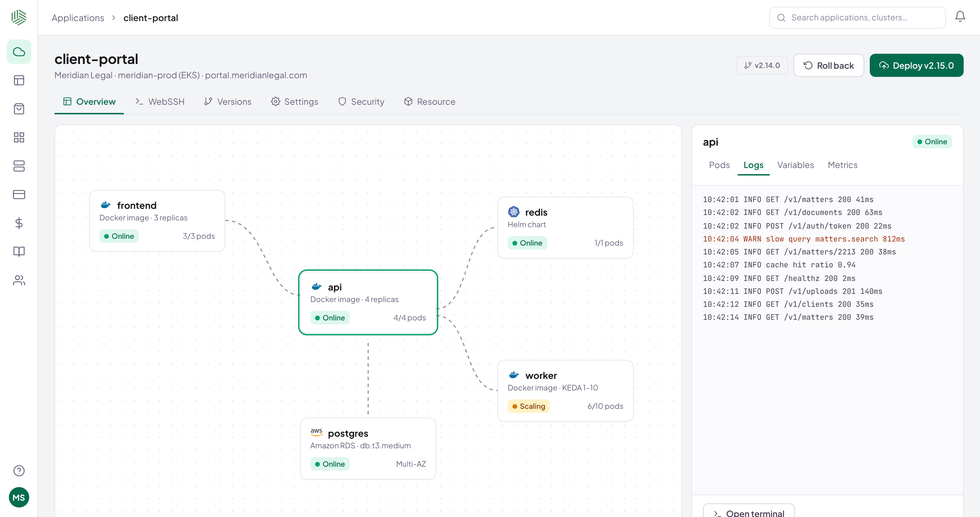Select the postgres database card
980x517 pixels.
[x=368, y=449]
